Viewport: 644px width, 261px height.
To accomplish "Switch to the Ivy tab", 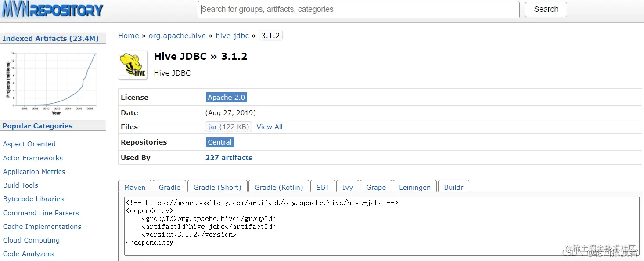I will pos(348,187).
